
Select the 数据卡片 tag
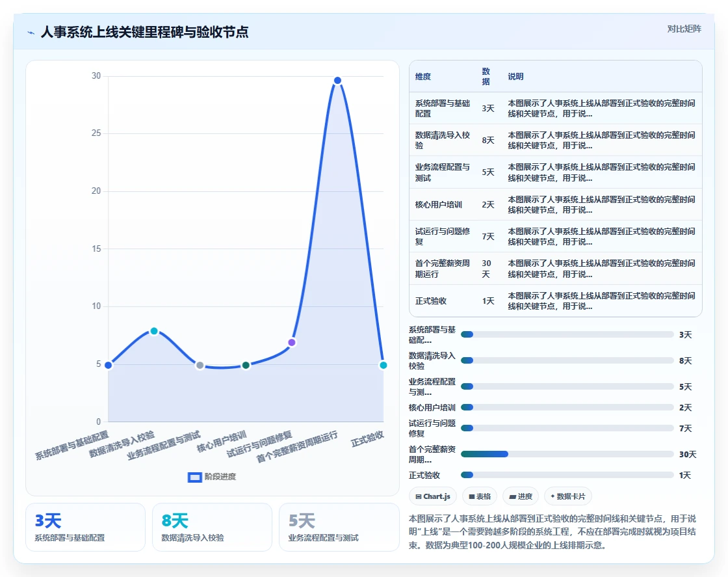(568, 496)
